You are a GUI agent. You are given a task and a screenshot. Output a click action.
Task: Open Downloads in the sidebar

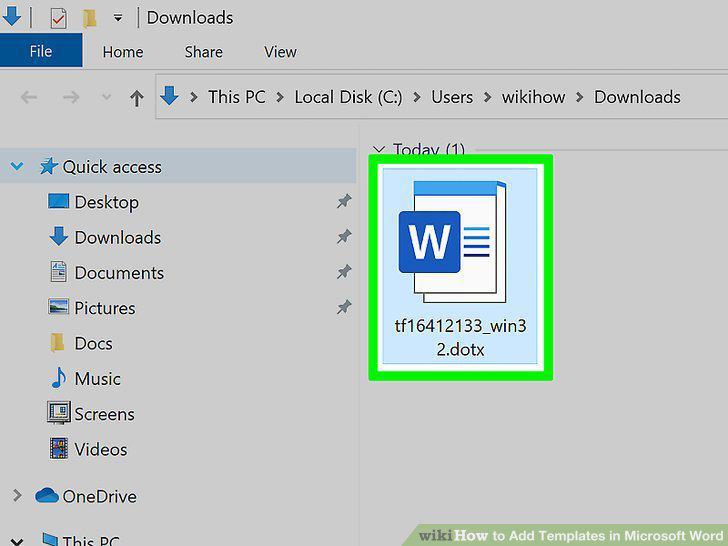118,238
